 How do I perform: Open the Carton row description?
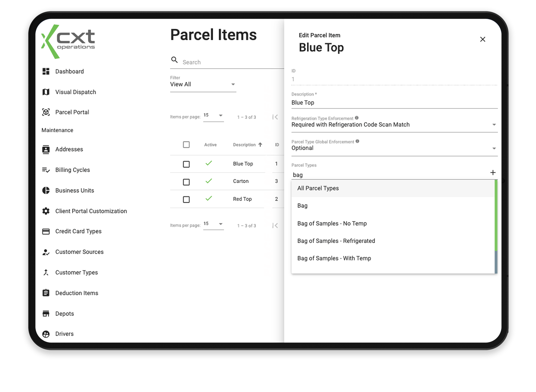[241, 181]
